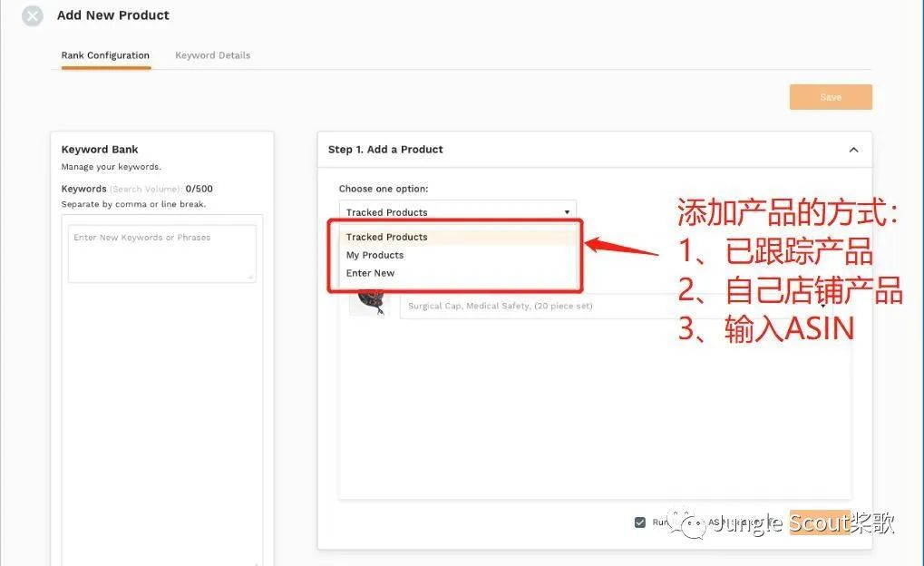Click the surgical cap product thumbnail
The height and width of the screenshot is (566, 924).
[x=369, y=303]
